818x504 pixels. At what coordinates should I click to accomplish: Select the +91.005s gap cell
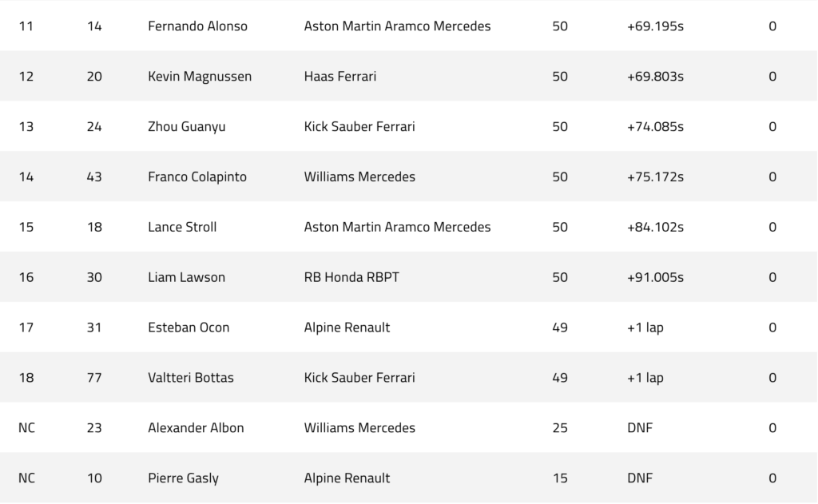pos(655,277)
